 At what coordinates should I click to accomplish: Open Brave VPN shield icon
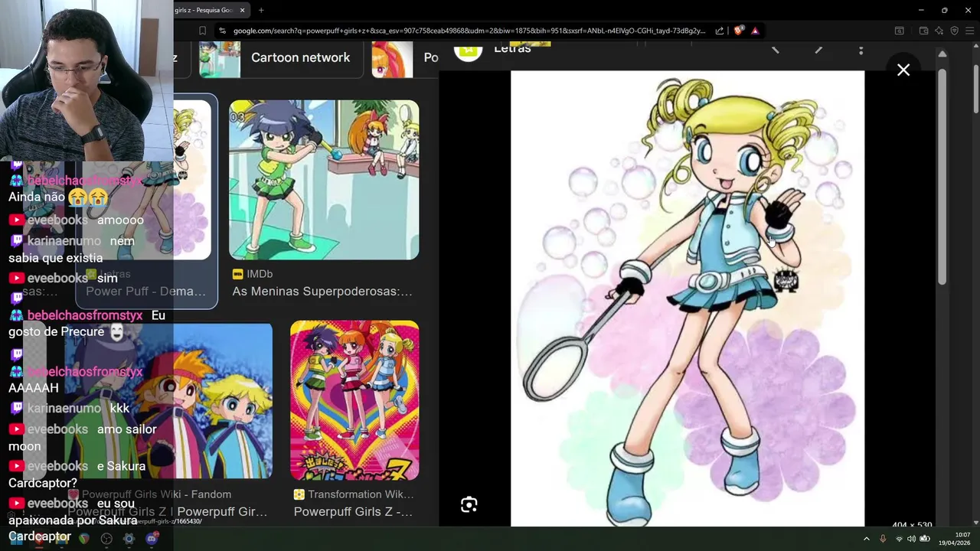click(954, 31)
